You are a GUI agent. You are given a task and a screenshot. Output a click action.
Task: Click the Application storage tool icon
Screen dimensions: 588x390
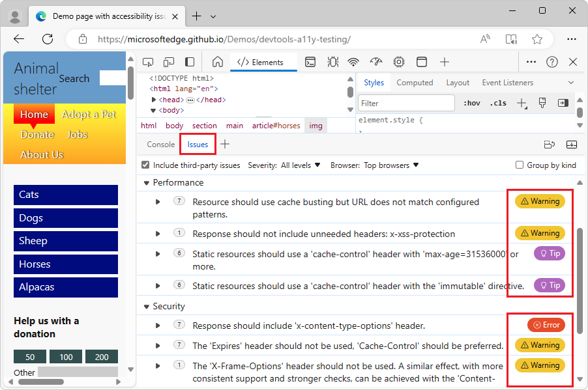(x=421, y=61)
